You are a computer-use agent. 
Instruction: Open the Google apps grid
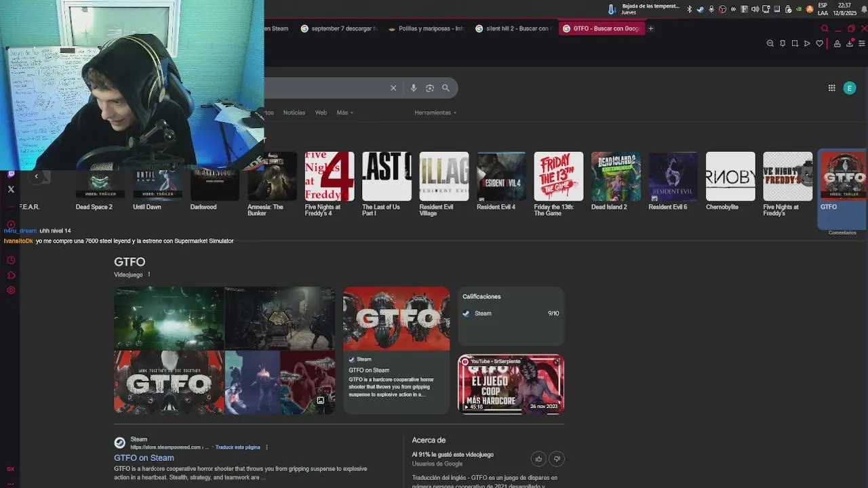tap(831, 88)
